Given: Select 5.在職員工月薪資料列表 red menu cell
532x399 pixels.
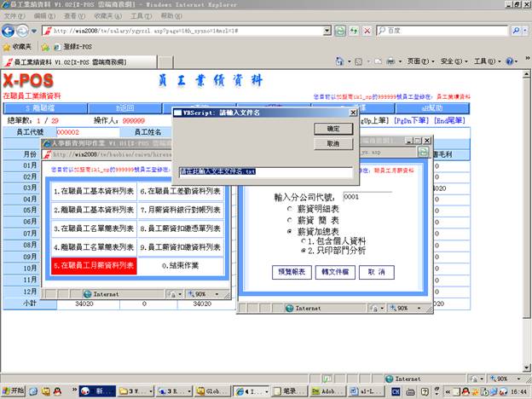Looking at the screenshot, I should 93,266.
